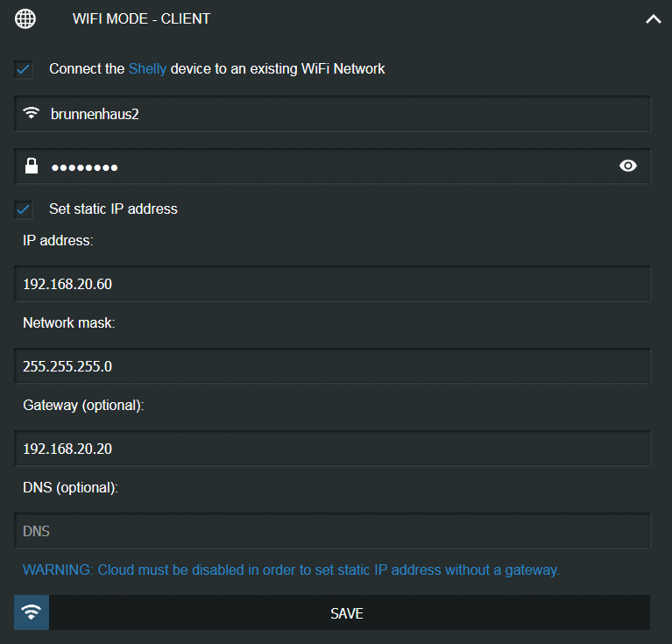Click the padlock icon in password field
The width and height of the screenshot is (672, 644).
pyautogui.click(x=32, y=166)
